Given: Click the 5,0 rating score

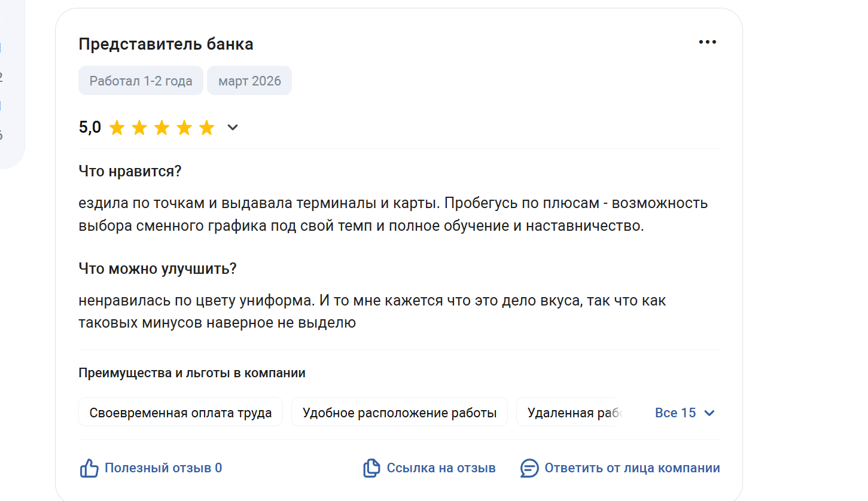Looking at the screenshot, I should pos(90,127).
